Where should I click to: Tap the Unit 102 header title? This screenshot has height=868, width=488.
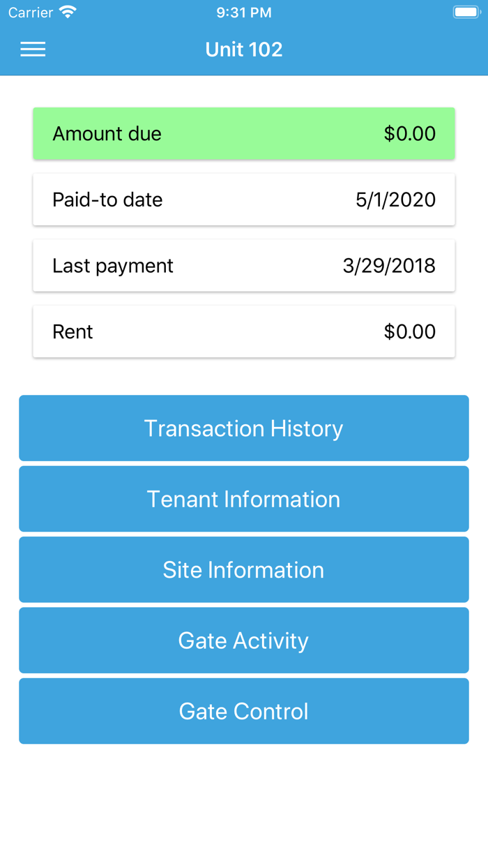point(244,50)
